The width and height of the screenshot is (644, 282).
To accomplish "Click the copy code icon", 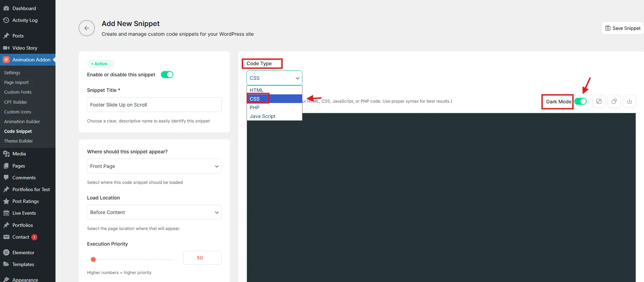I will point(614,102).
